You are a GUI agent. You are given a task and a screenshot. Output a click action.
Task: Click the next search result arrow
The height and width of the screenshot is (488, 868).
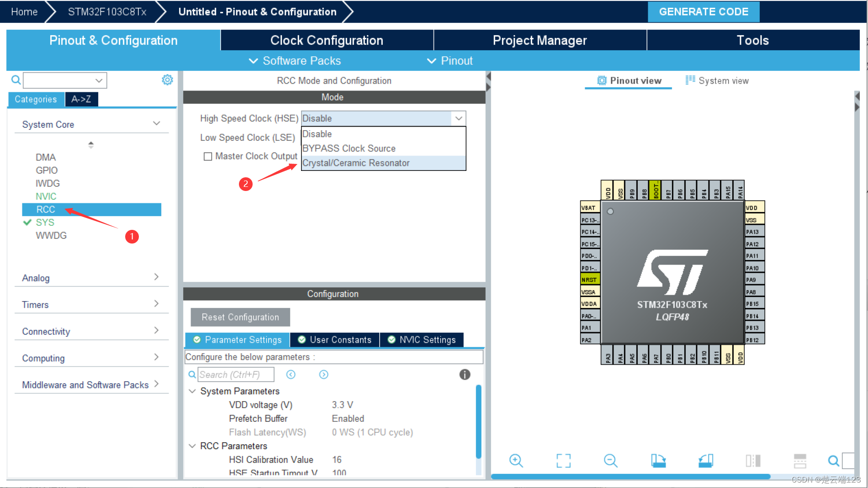pos(323,375)
